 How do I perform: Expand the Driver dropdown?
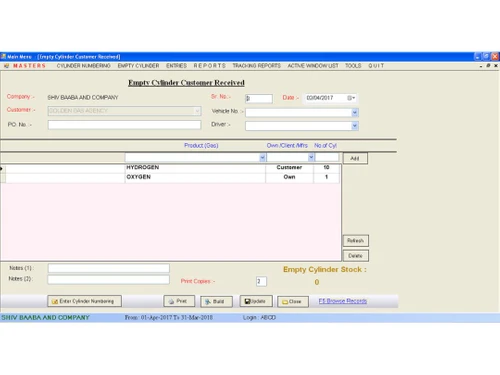[355, 126]
